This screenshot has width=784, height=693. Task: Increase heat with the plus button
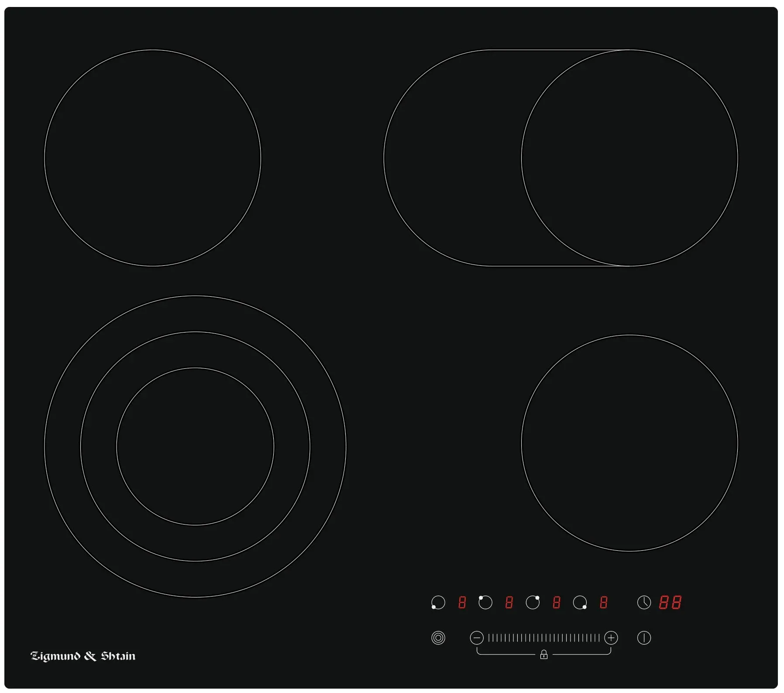[611, 638]
